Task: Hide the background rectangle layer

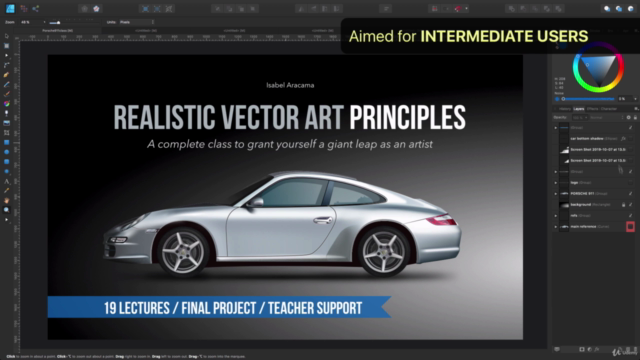Action: pyautogui.click(x=631, y=204)
